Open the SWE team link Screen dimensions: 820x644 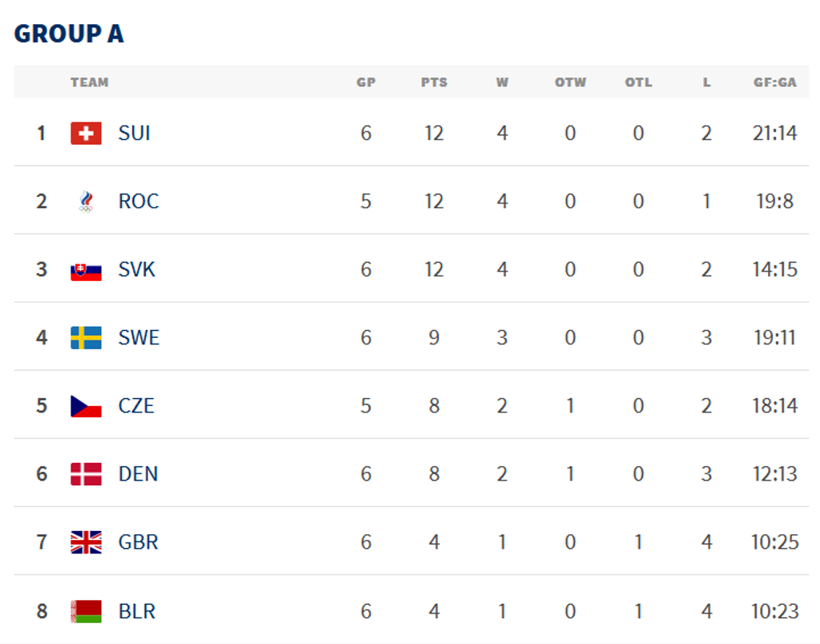tap(139, 338)
